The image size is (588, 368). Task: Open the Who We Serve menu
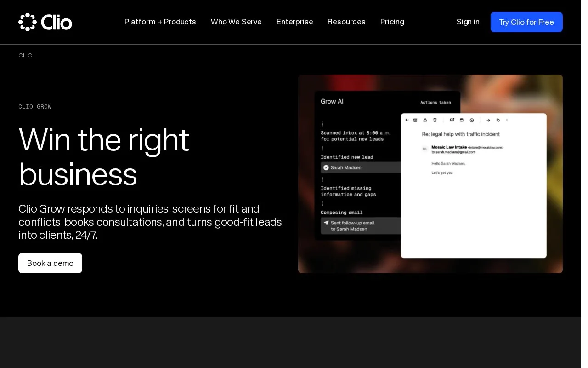[x=236, y=22]
